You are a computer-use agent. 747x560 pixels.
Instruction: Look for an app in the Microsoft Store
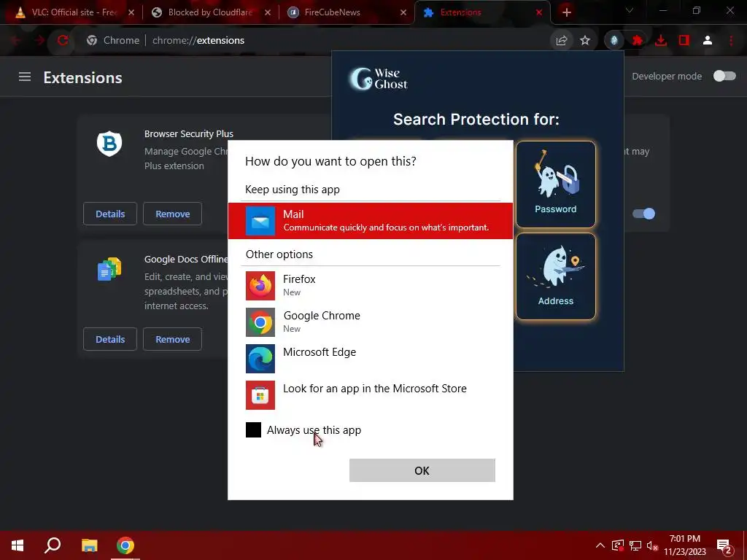[370, 394]
